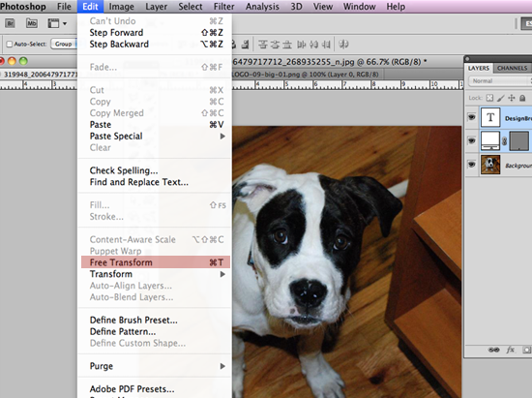Open the View menu
The image size is (532, 398).
(323, 7)
